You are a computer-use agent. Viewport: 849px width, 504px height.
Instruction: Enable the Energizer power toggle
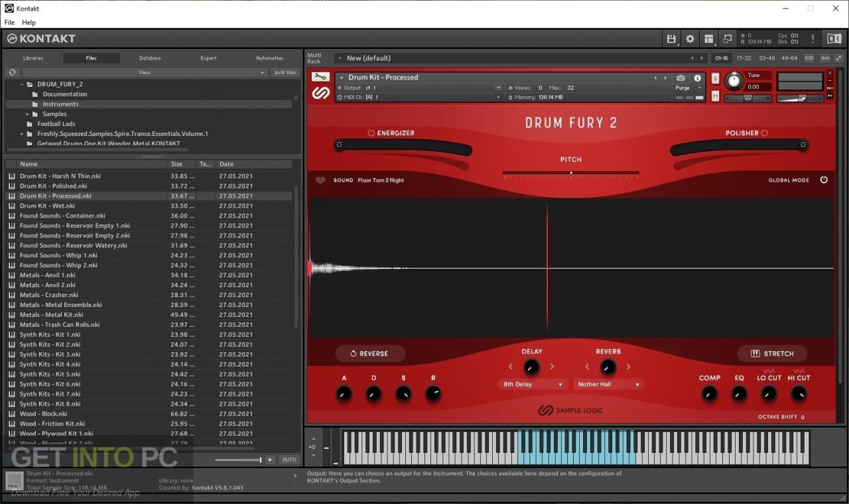pos(371,133)
